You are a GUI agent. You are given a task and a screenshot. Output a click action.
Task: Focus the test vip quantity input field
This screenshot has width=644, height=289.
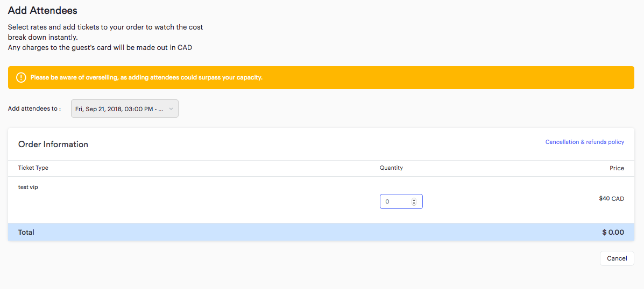pyautogui.click(x=395, y=201)
